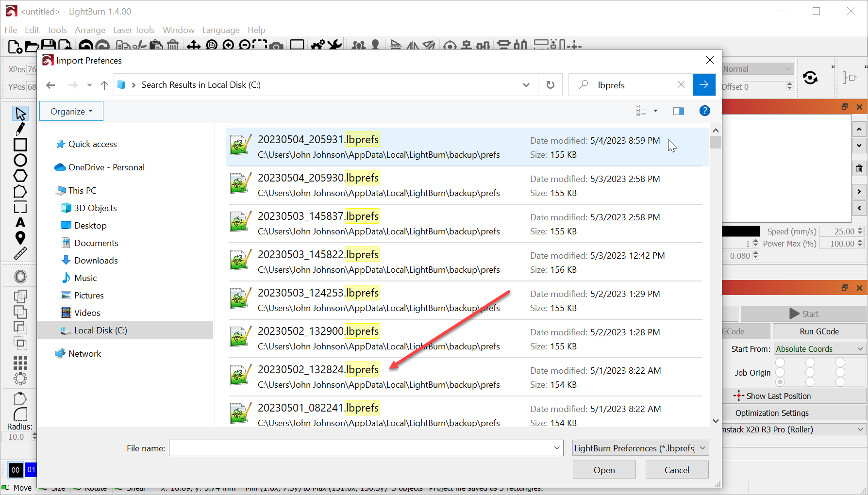Open the Normal mode dropdown
Viewport: 868px width, 495px height.
757,69
